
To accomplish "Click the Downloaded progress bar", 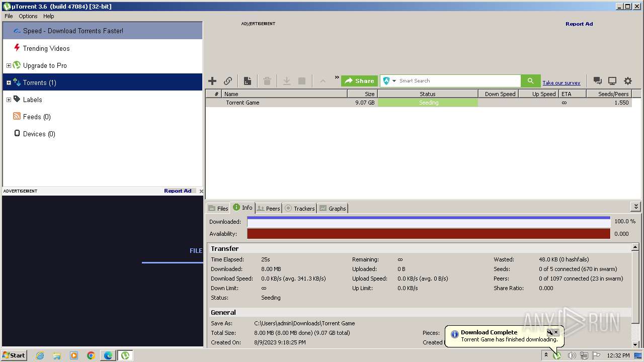I will [x=429, y=221].
